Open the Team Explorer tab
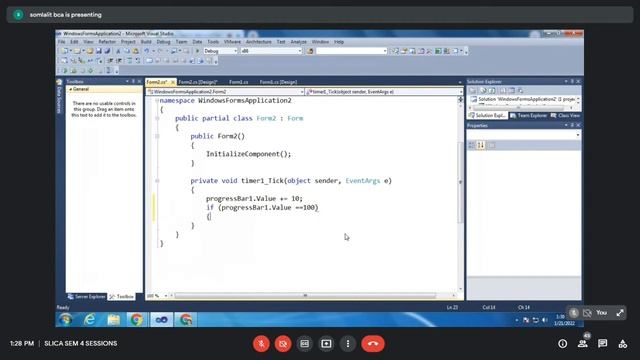This screenshot has width=640, height=360. (528, 116)
